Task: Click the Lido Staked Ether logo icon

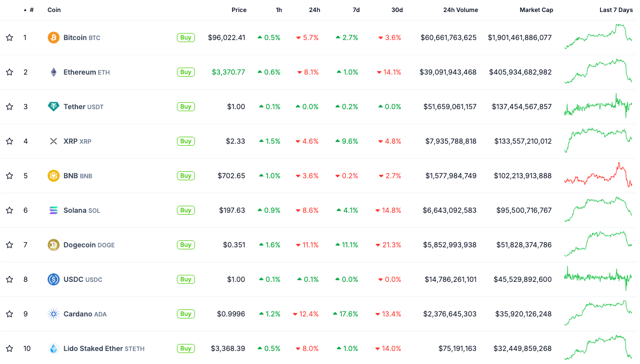Action: (54, 348)
